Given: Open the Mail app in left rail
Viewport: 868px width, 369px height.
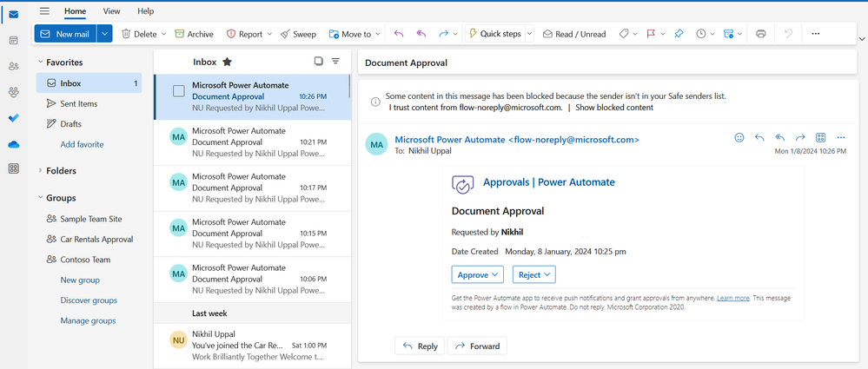Looking at the screenshot, I should (13, 15).
